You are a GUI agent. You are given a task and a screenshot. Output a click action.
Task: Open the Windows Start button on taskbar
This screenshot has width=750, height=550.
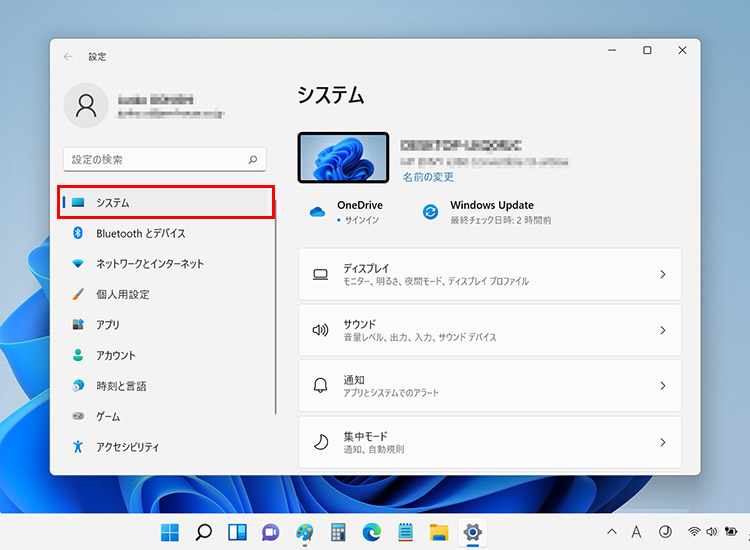(171, 532)
